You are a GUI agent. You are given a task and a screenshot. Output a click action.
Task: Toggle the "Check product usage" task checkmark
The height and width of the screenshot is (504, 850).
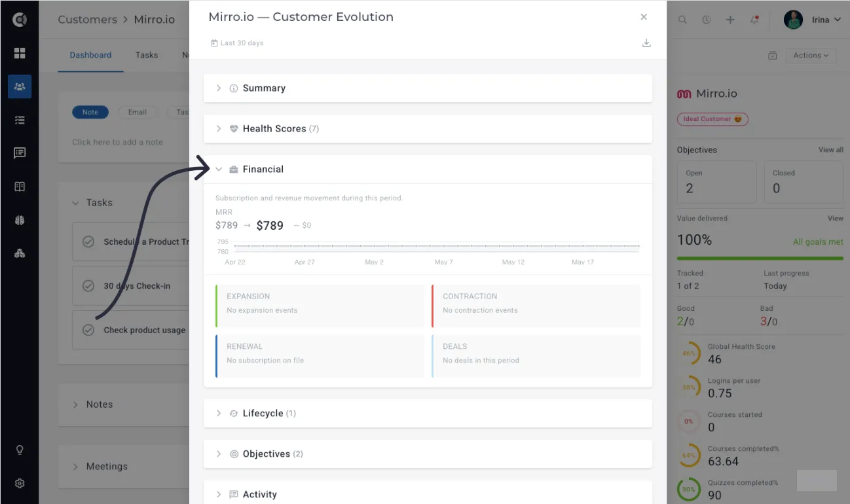pos(88,331)
